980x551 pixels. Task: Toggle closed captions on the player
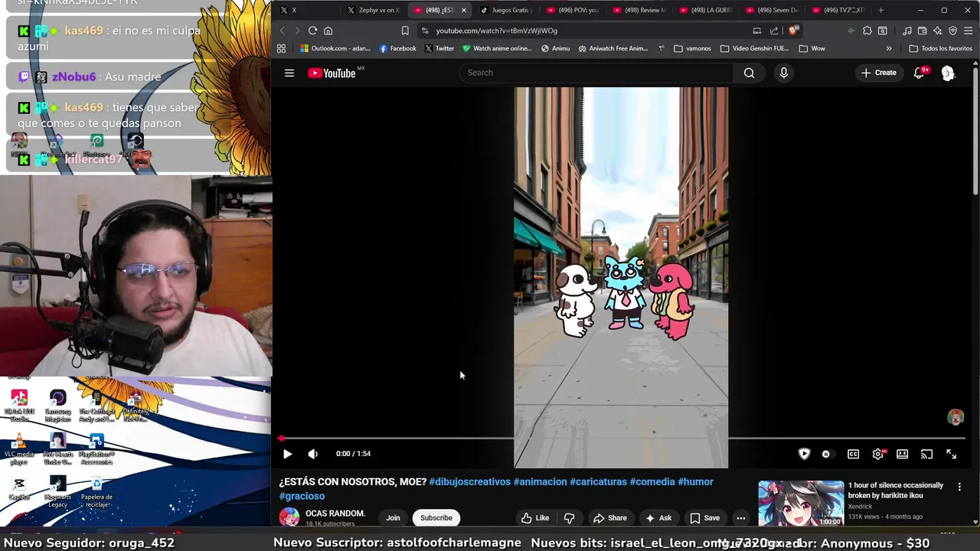click(853, 454)
